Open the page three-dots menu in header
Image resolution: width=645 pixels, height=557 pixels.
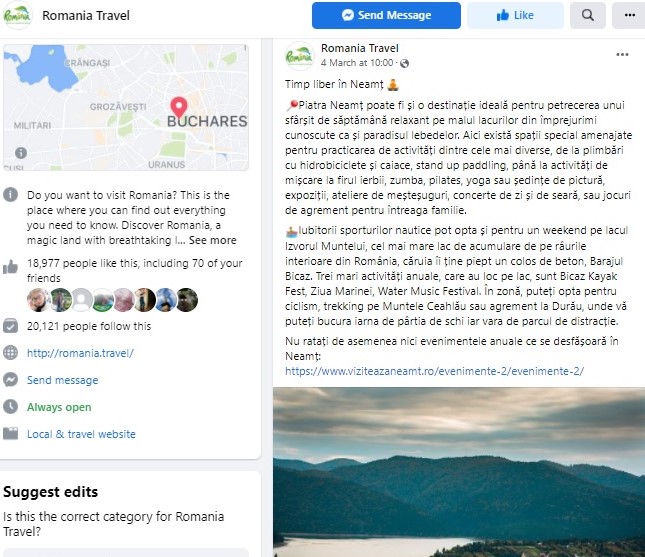pyautogui.click(x=629, y=15)
